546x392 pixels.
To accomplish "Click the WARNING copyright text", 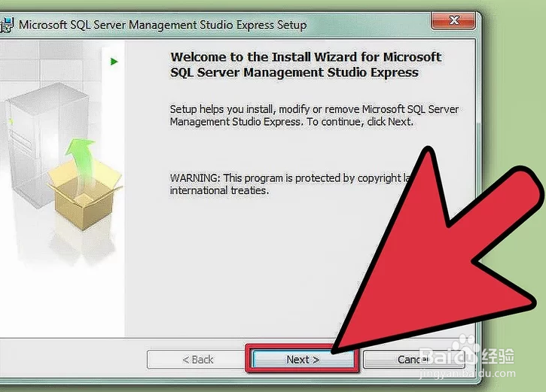I will tap(290, 184).
